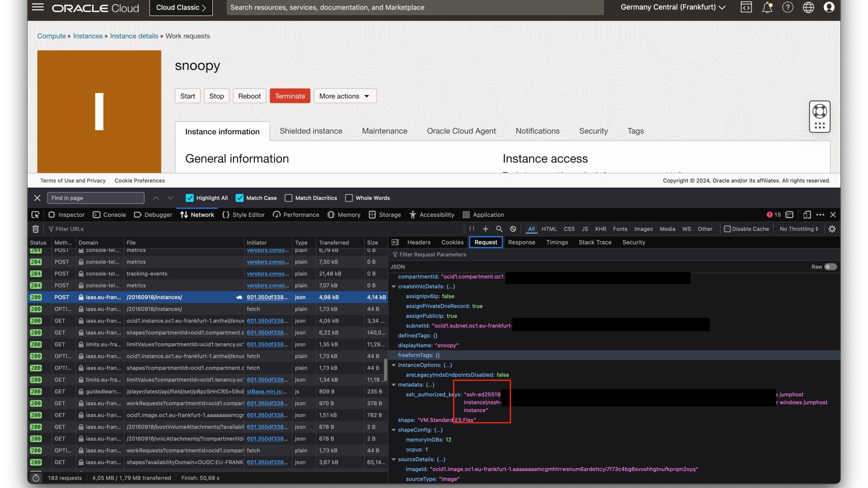Filter requests by XHR type
The image size is (868, 488).
[600, 229]
